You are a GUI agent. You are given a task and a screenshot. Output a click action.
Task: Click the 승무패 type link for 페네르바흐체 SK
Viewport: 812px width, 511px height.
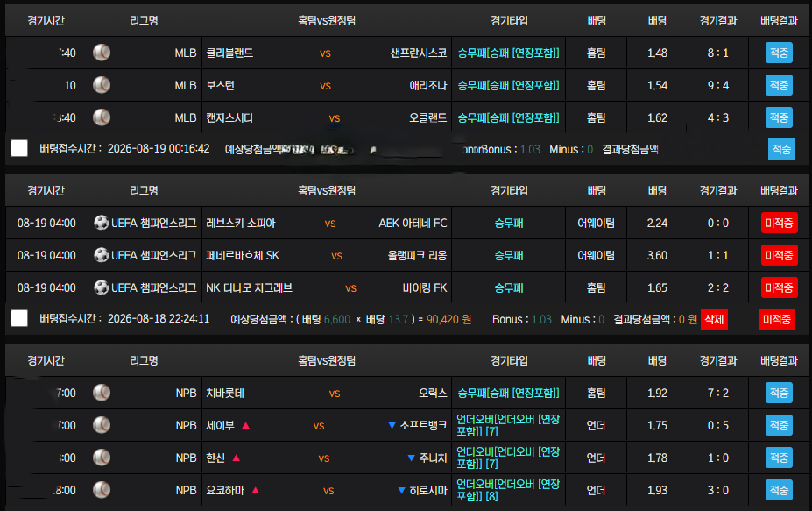509,256
